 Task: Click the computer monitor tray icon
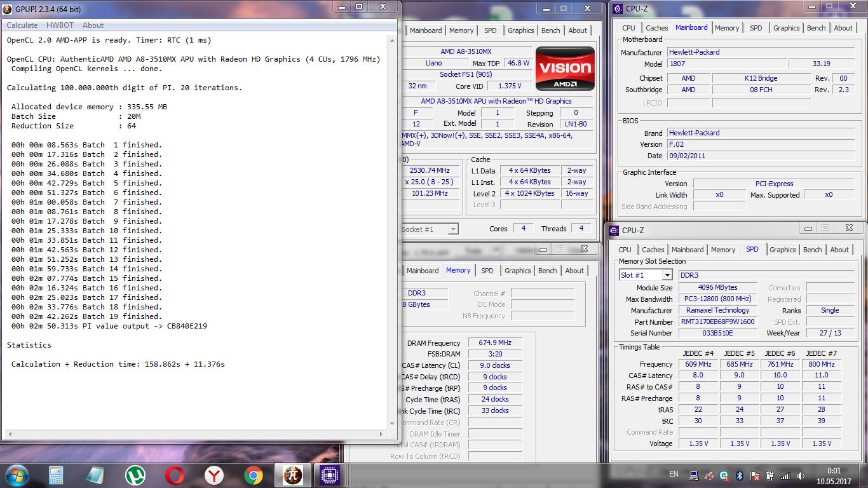(x=695, y=475)
